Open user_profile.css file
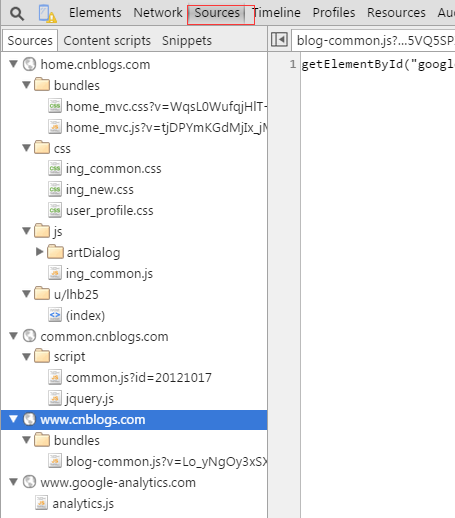Image resolution: width=455 pixels, height=518 pixels. (x=110, y=210)
